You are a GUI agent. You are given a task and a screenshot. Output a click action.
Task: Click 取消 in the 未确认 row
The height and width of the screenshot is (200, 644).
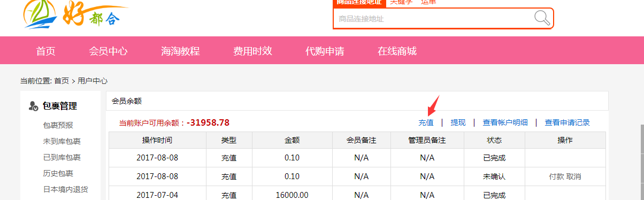(574, 176)
